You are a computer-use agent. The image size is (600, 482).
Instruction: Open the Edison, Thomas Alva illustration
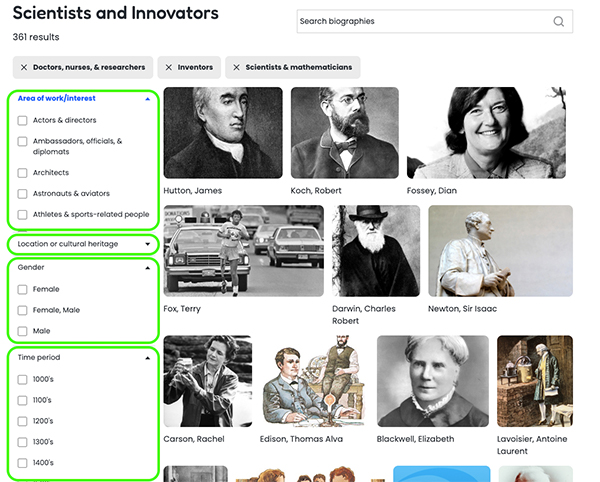pyautogui.click(x=315, y=381)
